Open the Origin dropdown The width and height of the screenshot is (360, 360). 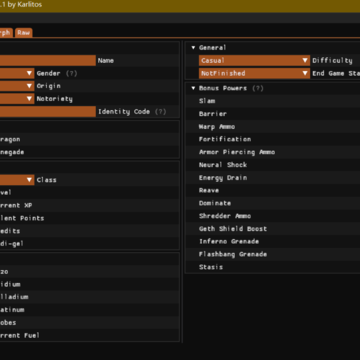tap(17, 86)
